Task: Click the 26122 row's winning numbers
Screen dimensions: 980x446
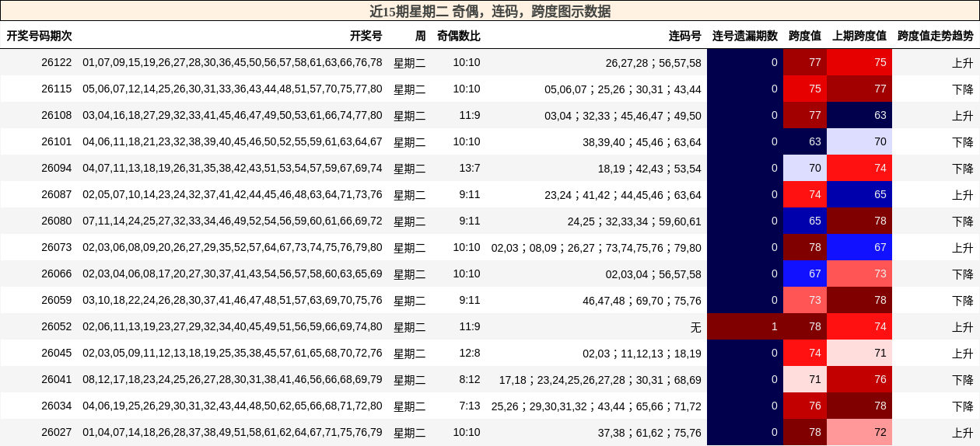Action: point(233,62)
